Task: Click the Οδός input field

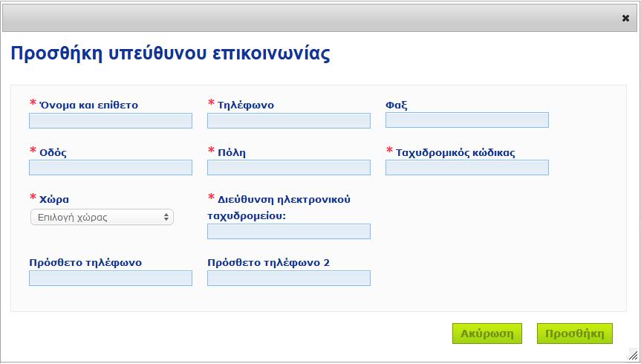Action: [x=111, y=168]
